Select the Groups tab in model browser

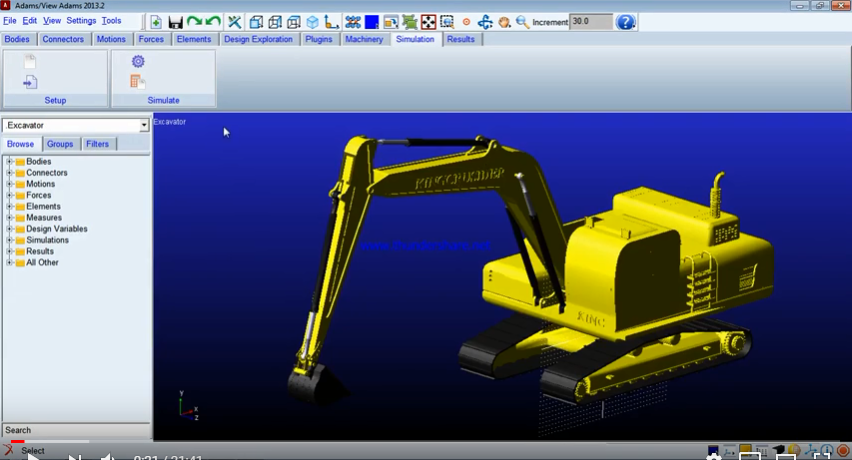click(60, 144)
